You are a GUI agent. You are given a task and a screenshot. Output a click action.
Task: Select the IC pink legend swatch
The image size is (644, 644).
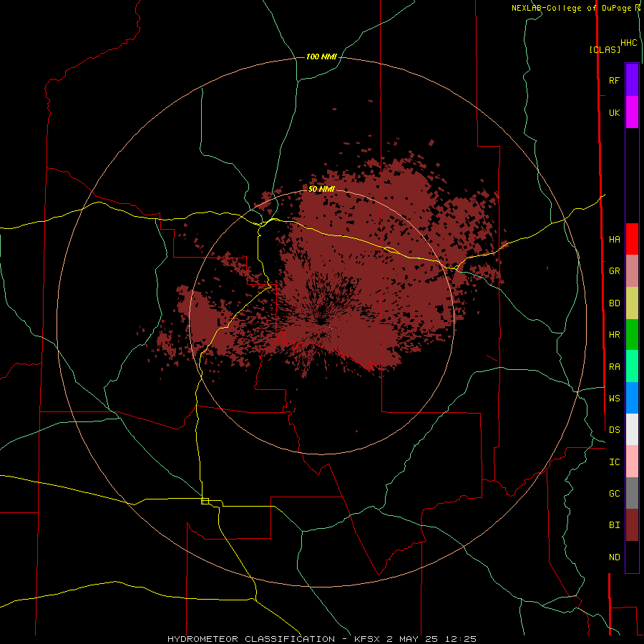[632, 462]
